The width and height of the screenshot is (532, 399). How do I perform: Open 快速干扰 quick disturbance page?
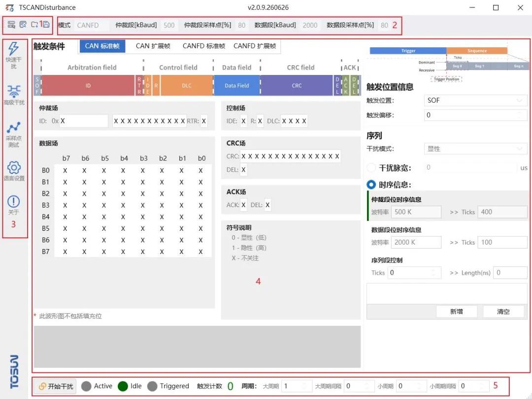[14, 55]
